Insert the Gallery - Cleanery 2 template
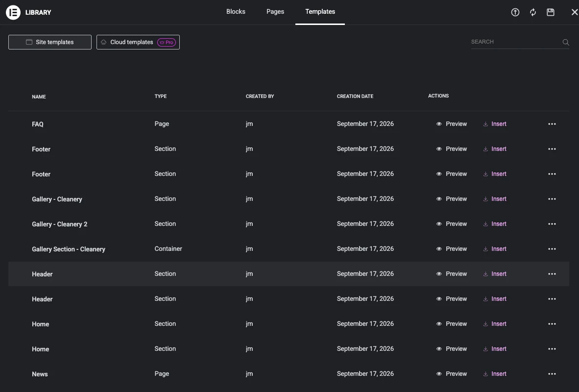This screenshot has width=579, height=392. click(x=495, y=224)
